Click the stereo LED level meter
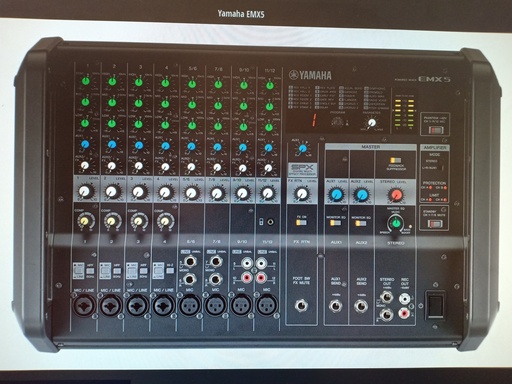 (404, 112)
